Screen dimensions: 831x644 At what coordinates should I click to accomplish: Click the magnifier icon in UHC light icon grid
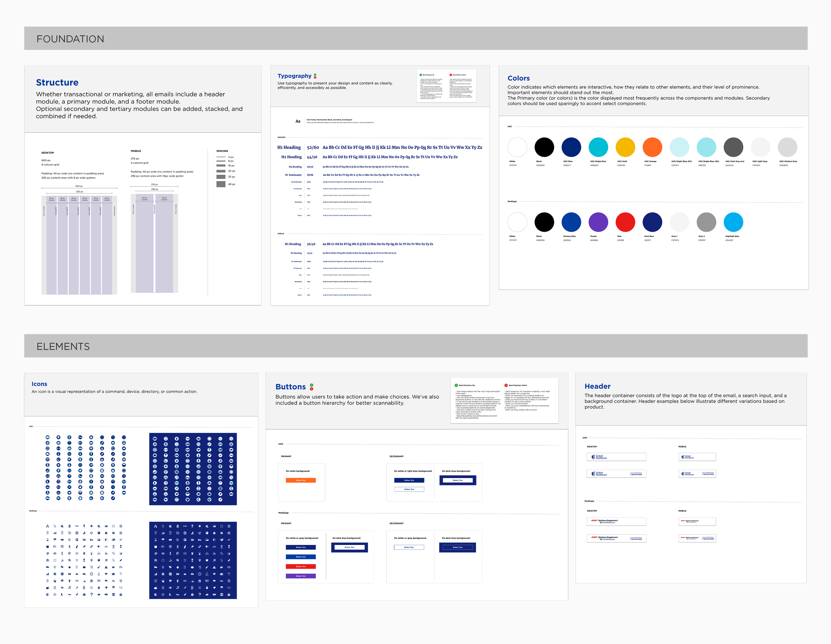click(124, 476)
